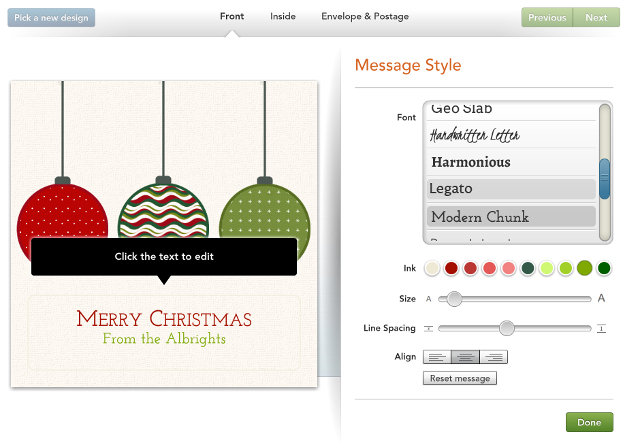Choose the Harmonious font
640x445 pixels.
point(511,162)
